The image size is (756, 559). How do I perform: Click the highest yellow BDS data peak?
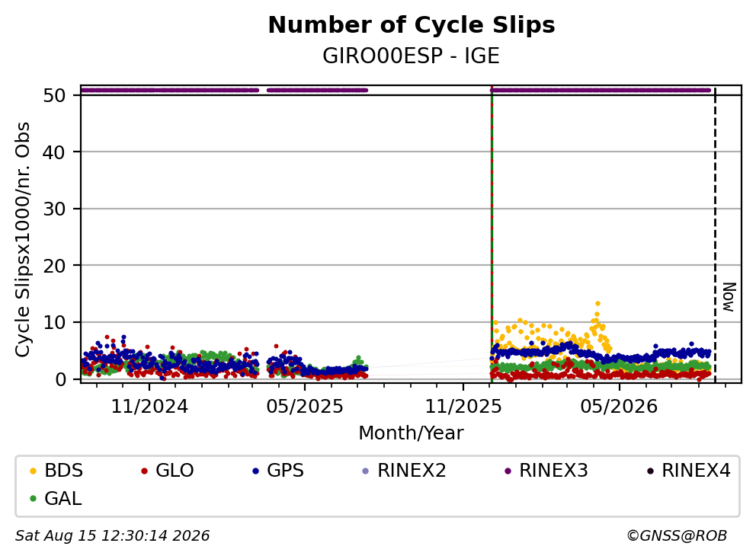597,304
